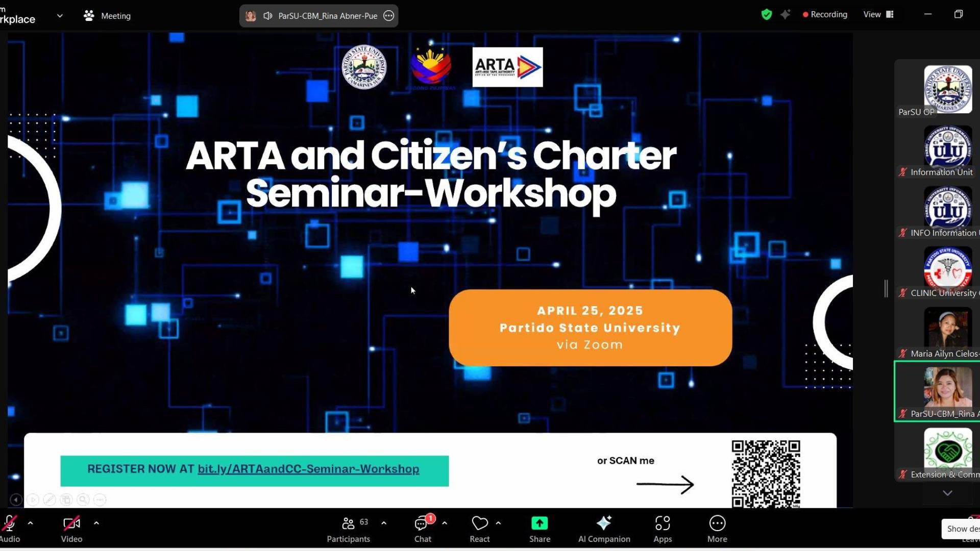
Task: Click the gallery panel resize handle
Action: pyautogui.click(x=887, y=289)
